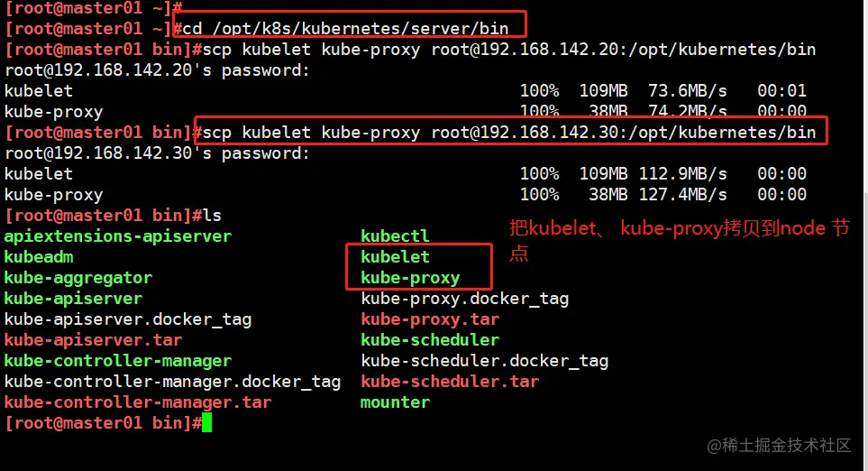Click apiextensions-apiserver file name

point(118,236)
